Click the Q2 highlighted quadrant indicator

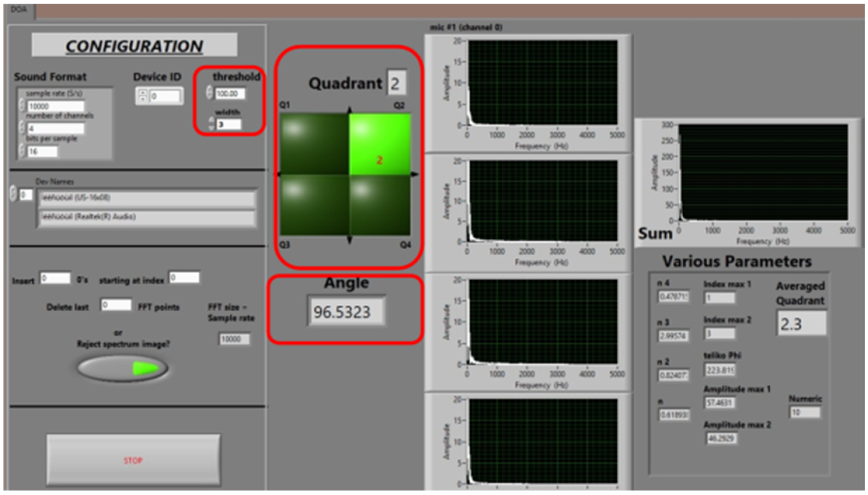pos(380,144)
